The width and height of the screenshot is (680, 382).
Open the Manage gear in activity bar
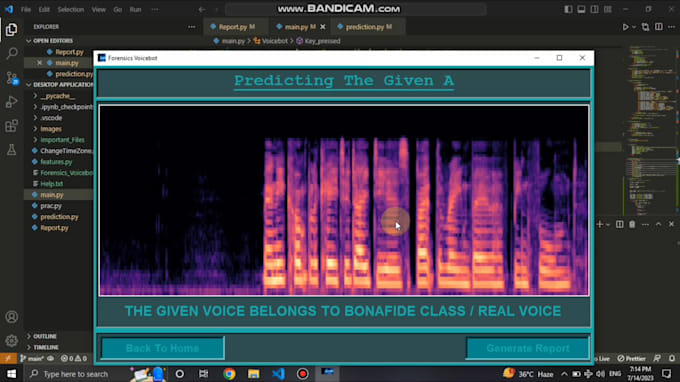[12, 341]
